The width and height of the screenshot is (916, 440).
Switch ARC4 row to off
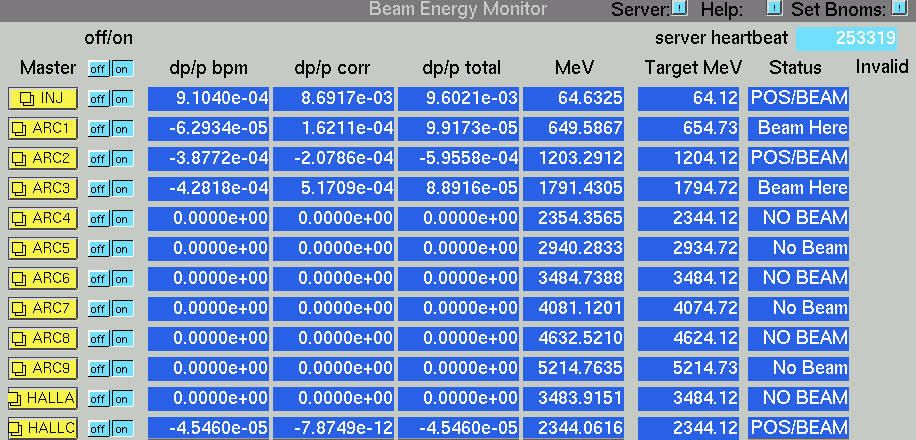click(99, 219)
